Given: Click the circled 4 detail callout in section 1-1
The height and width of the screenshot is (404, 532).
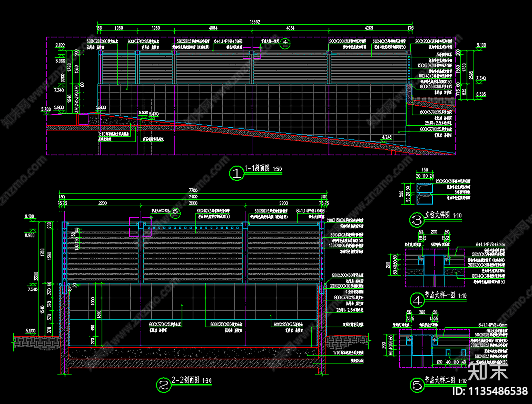Looking at the screenshot, I should pos(285,43).
